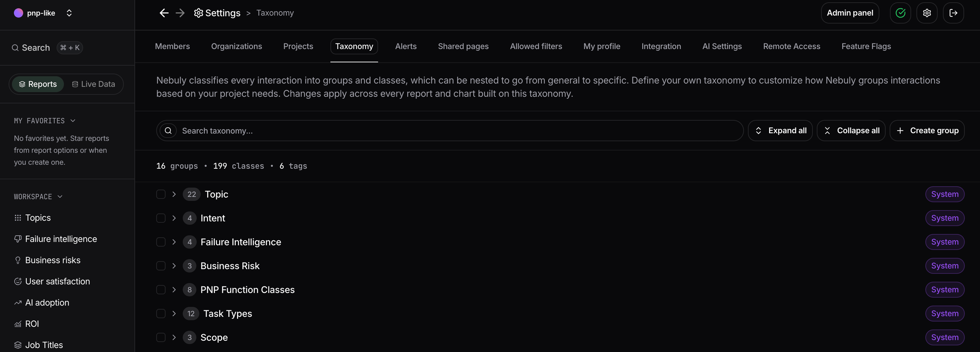Check the PNP Function Classes checkbox
Viewport: 980px width, 352px height.
[161, 290]
